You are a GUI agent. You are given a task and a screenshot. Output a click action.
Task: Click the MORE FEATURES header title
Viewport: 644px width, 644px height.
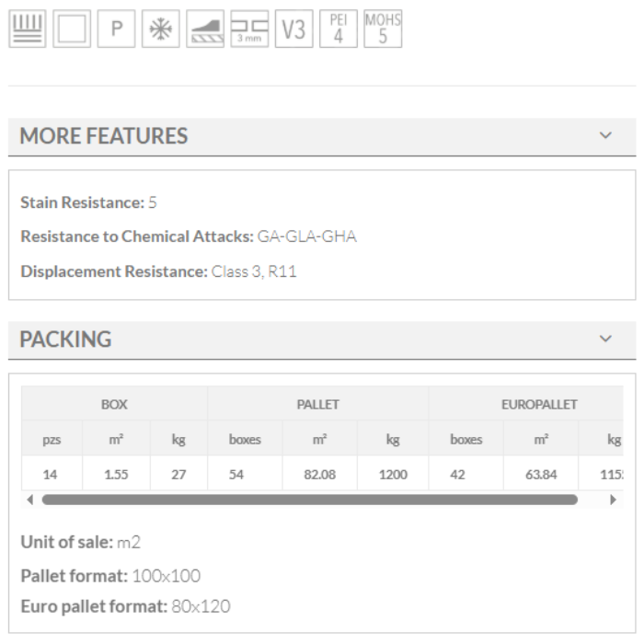(104, 136)
